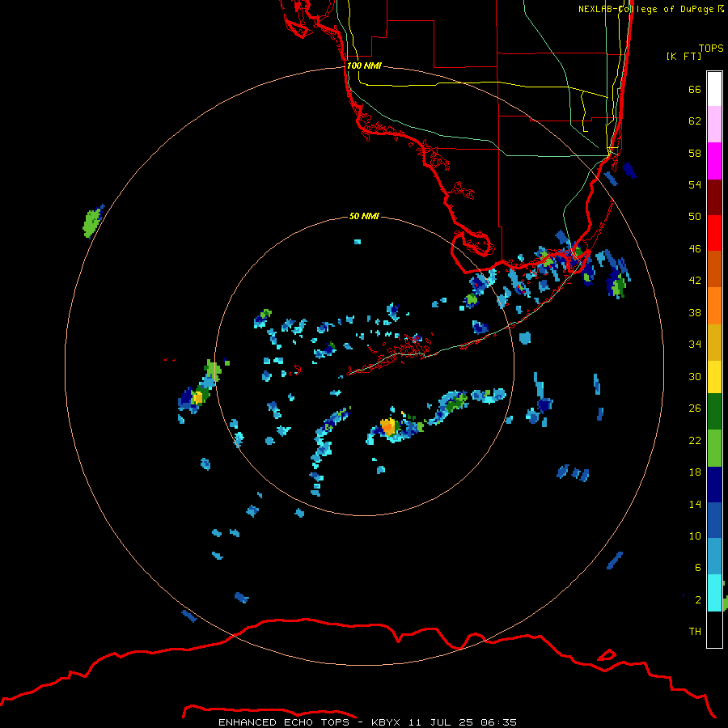The image size is (728, 728).
Task: Click the ENHANCED ECHO TOPS caption text
Action: pos(284,722)
